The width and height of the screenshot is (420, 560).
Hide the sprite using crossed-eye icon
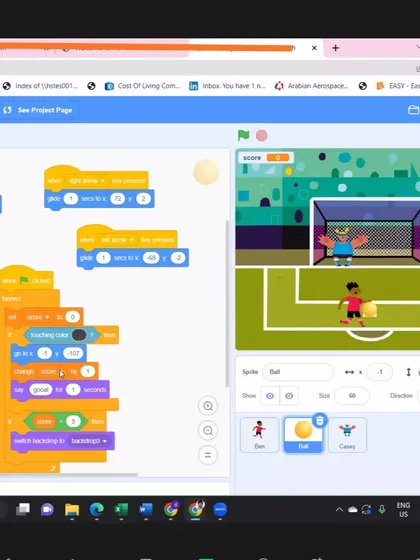(289, 396)
